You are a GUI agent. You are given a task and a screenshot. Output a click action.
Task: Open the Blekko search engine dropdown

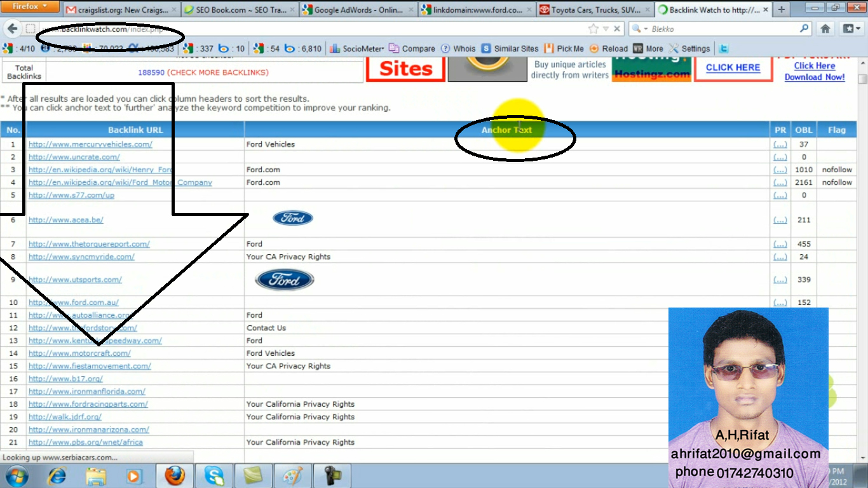640,29
